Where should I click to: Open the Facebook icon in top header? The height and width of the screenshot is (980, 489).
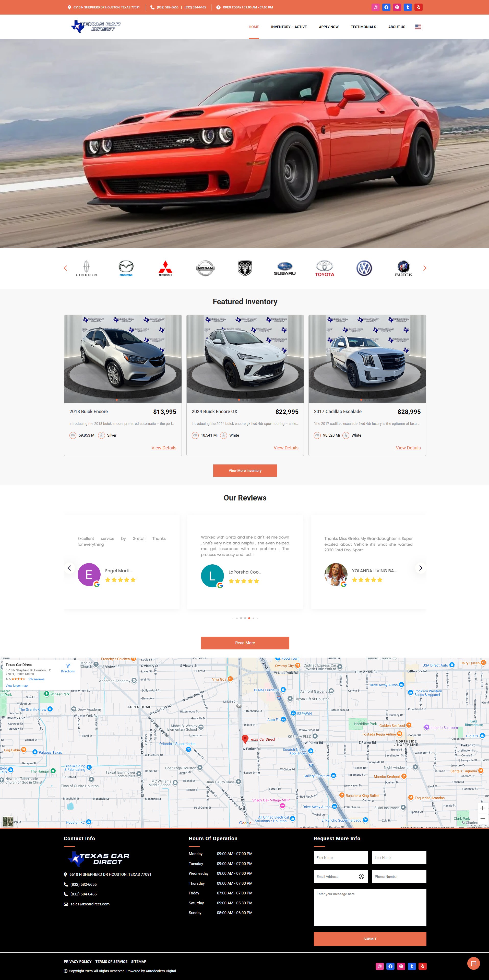coord(386,7)
